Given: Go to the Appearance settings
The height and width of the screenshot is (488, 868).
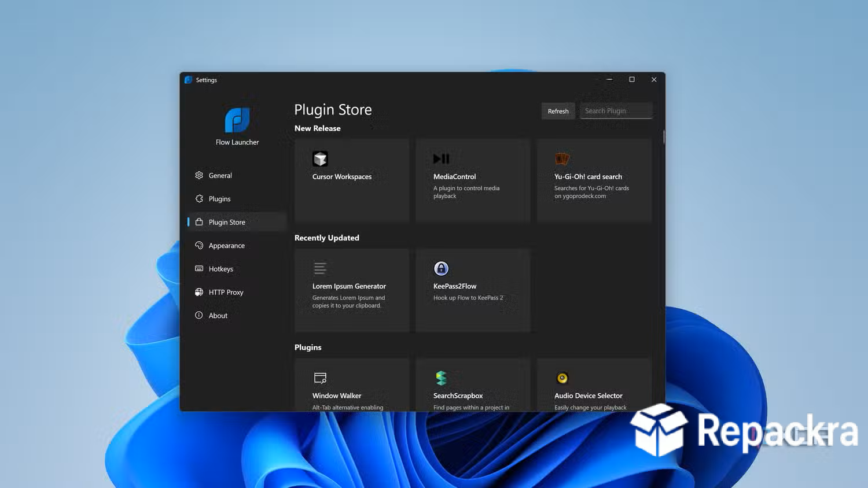Looking at the screenshot, I should 237,245.
